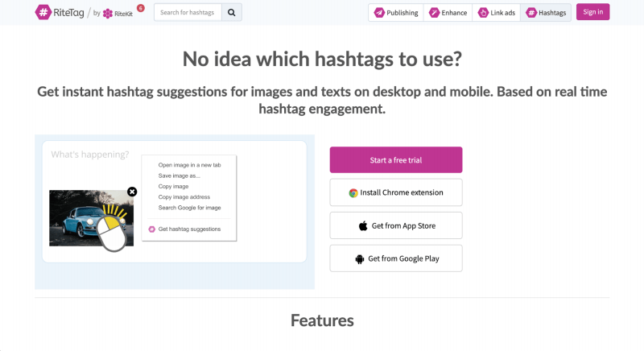Image resolution: width=644 pixels, height=351 pixels.
Task: Click the blue car image thumbnail
Action: 91,218
